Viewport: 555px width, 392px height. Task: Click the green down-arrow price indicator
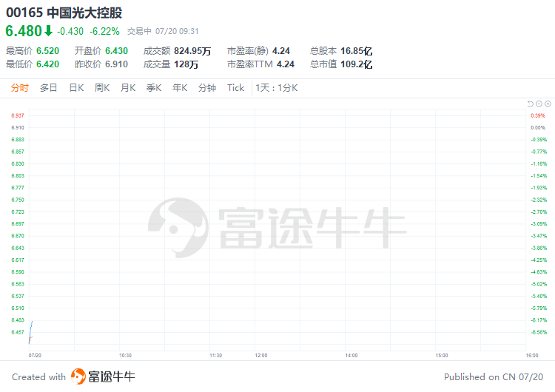(x=49, y=31)
